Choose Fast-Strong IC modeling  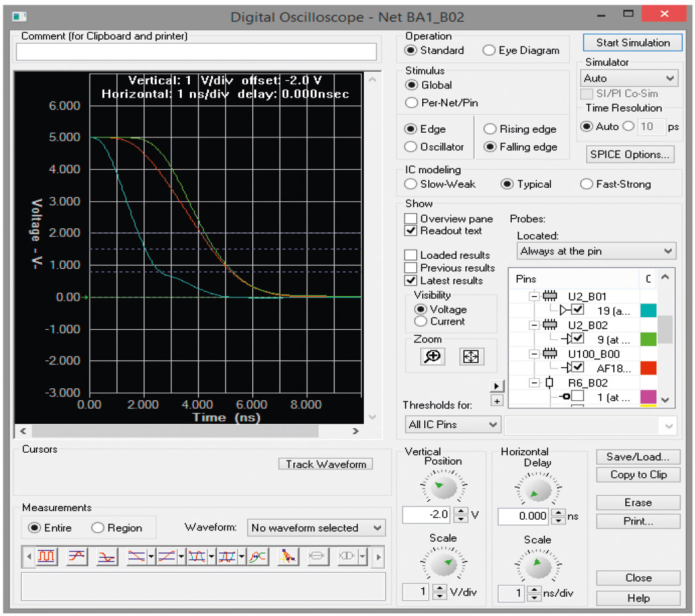click(586, 184)
